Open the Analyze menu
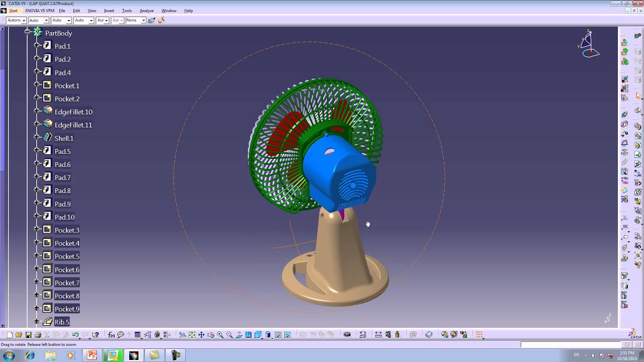The image size is (644, 362). [146, 11]
